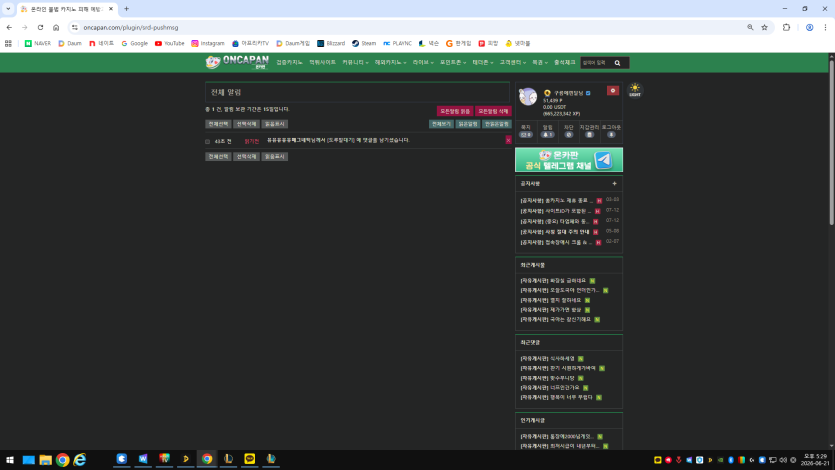Image resolution: width=835 pixels, height=470 pixels.
Task: Open the 출석체크 menu item
Action: [x=564, y=62]
